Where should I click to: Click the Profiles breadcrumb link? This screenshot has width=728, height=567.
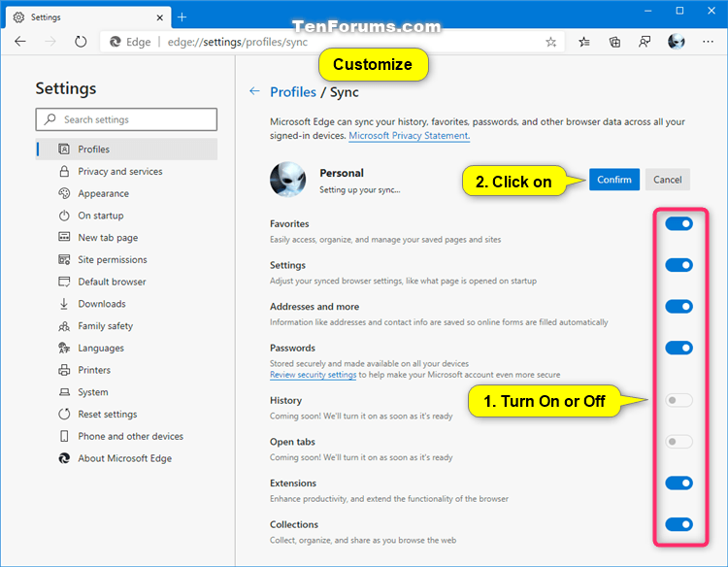point(293,92)
